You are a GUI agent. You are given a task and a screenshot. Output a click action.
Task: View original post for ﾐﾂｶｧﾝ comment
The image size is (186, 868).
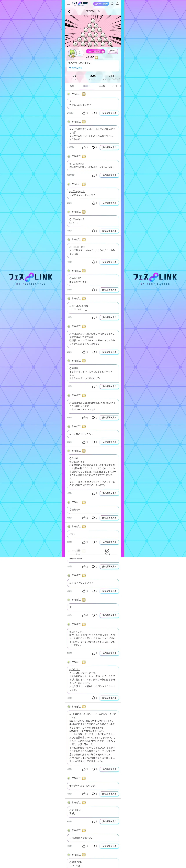point(109,542)
